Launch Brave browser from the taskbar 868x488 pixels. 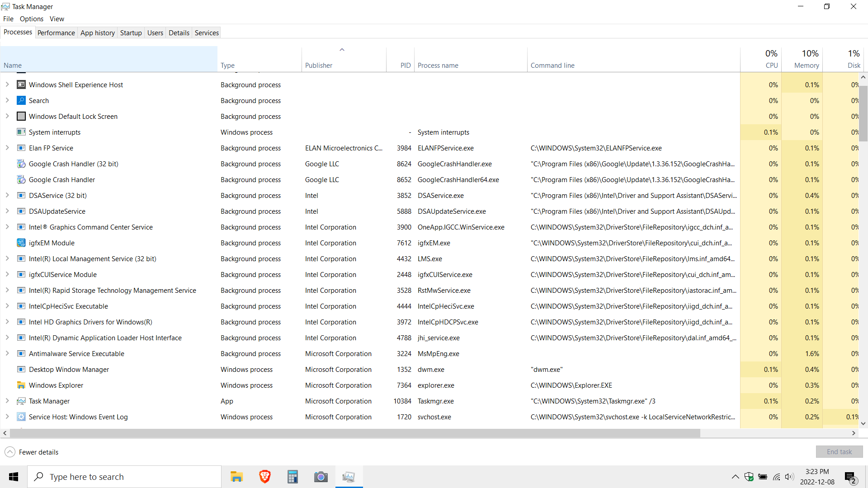265,477
